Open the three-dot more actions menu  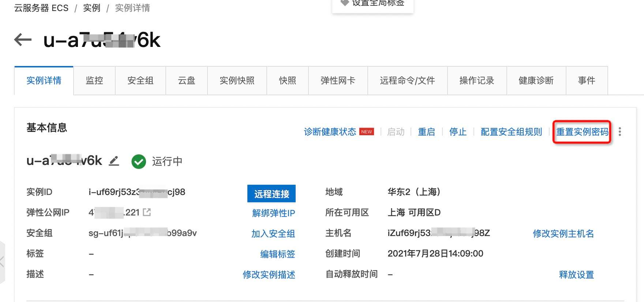coord(619,132)
